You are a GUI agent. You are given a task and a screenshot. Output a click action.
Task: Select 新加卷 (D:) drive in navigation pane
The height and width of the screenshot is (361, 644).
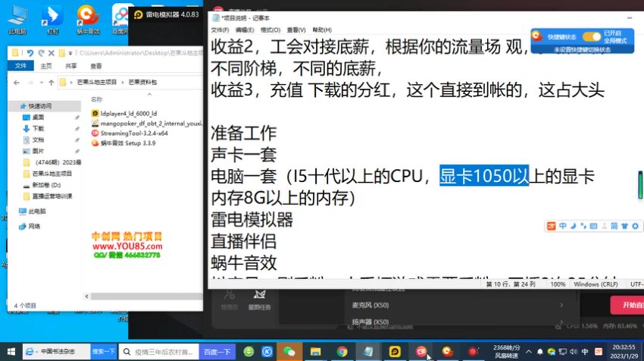(42, 185)
